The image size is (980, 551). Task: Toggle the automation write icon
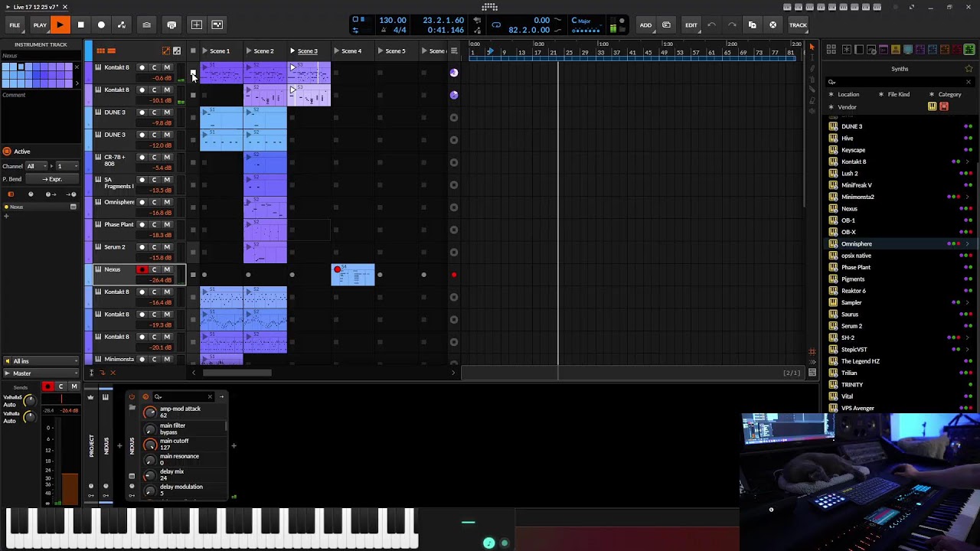[122, 24]
